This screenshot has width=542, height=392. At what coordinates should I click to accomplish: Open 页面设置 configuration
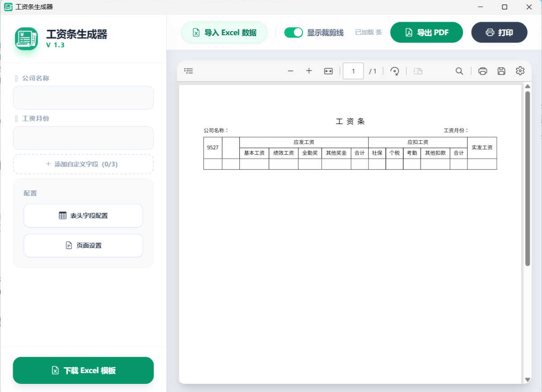(x=83, y=245)
